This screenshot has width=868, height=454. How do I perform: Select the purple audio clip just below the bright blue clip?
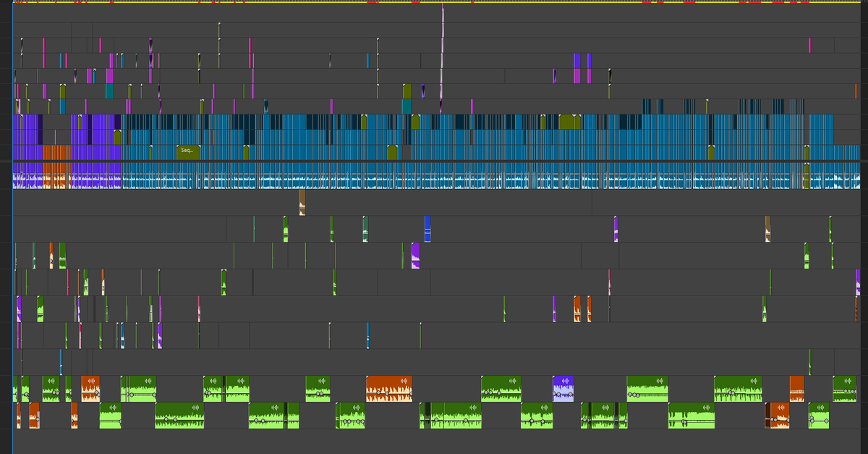click(x=416, y=256)
